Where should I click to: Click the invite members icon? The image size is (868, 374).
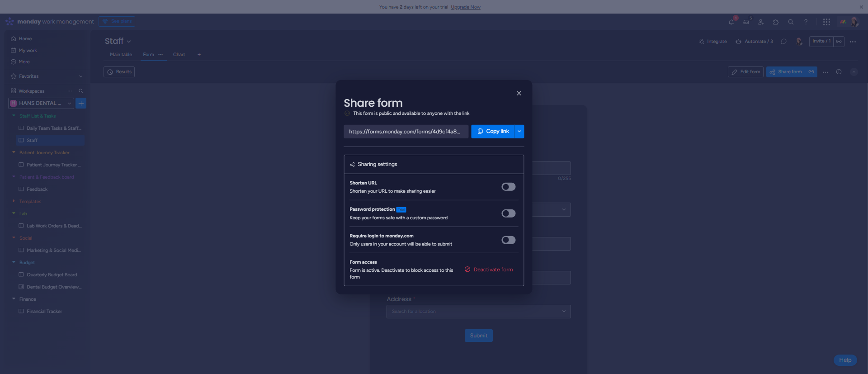pyautogui.click(x=761, y=22)
